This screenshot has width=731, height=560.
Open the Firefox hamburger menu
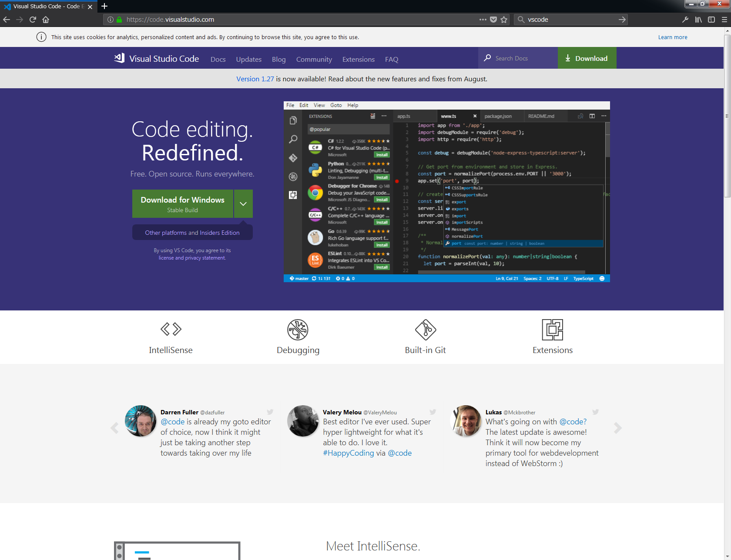(724, 19)
